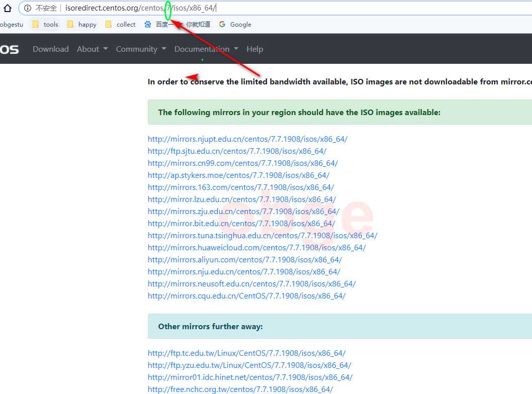Image resolution: width=532 pixels, height=394 pixels.
Task: Open the collect bookmark folder
Action: point(121,25)
